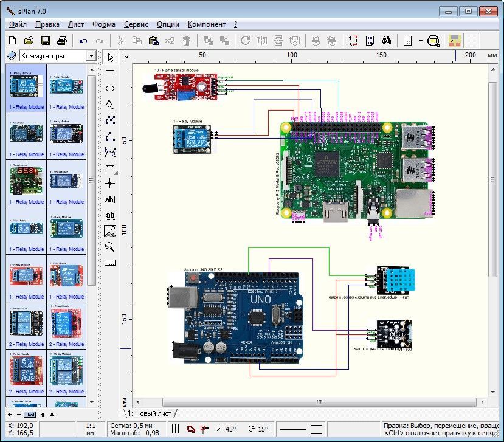Pick the dimension measurement tool
The image size is (504, 442).
(x=110, y=167)
